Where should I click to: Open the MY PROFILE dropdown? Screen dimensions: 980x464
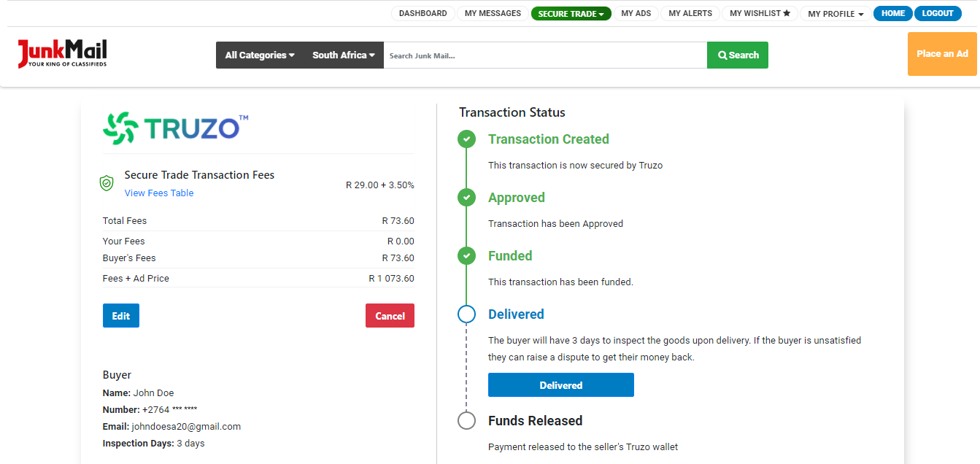coord(834,13)
